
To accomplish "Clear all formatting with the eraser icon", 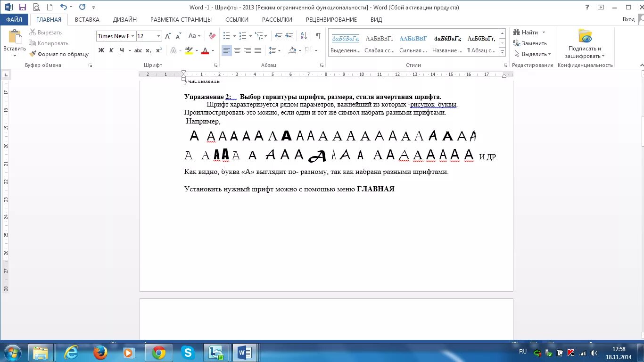I will [x=212, y=36].
